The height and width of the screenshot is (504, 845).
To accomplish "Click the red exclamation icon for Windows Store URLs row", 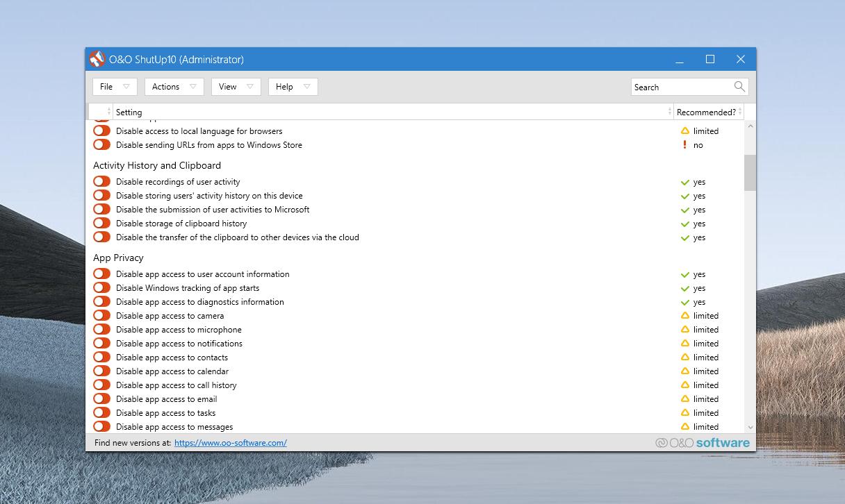I will 685,145.
